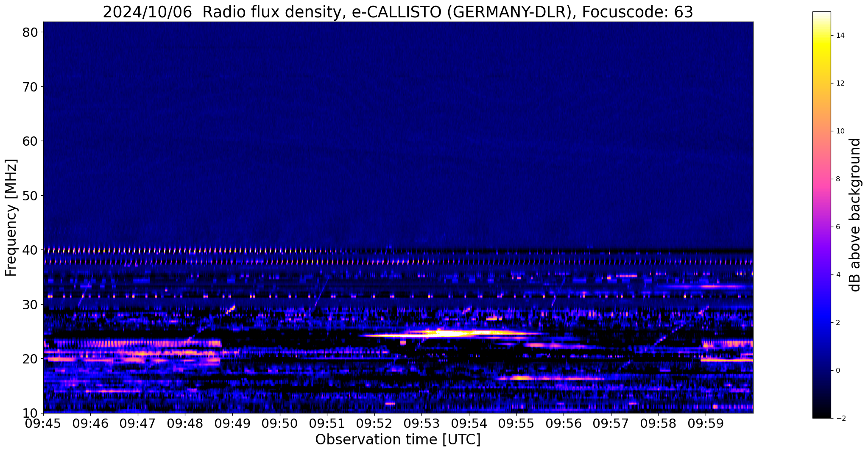
Task: Select the 10 tick on the frequency axis
Action: 30,413
